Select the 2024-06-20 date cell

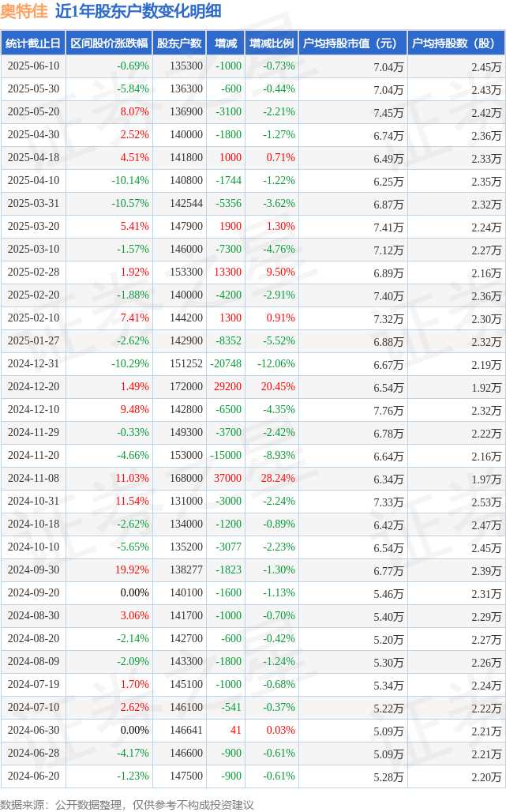click(33, 776)
